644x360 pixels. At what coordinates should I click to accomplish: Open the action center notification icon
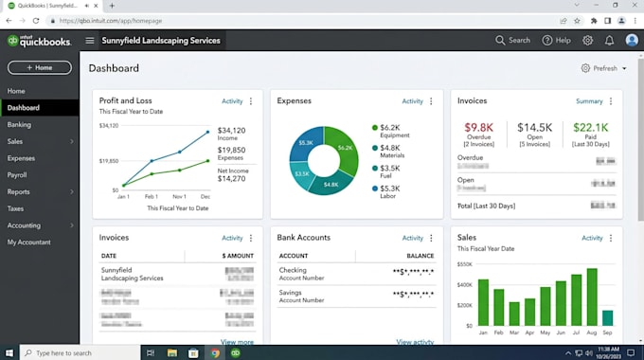click(632, 353)
